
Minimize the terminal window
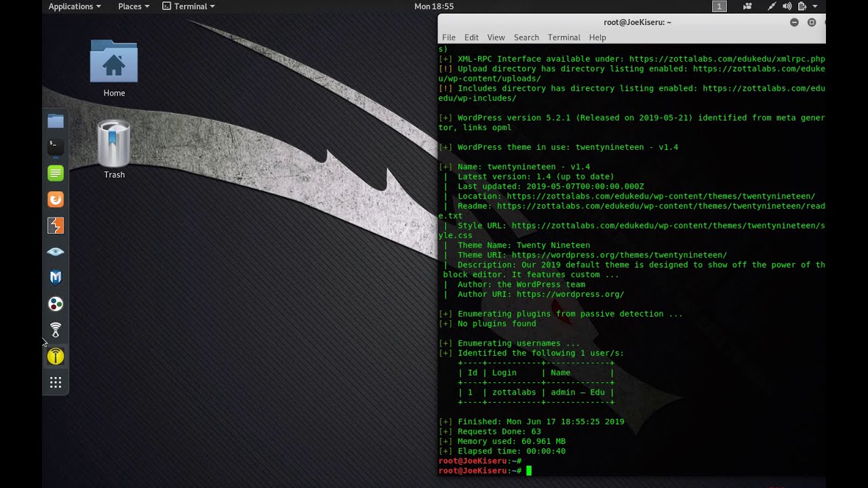794,22
